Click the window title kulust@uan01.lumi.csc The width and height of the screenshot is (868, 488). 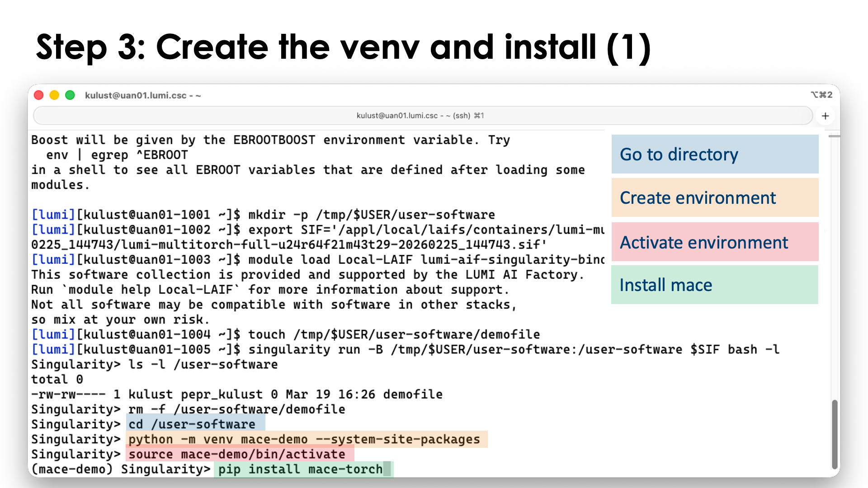(143, 95)
